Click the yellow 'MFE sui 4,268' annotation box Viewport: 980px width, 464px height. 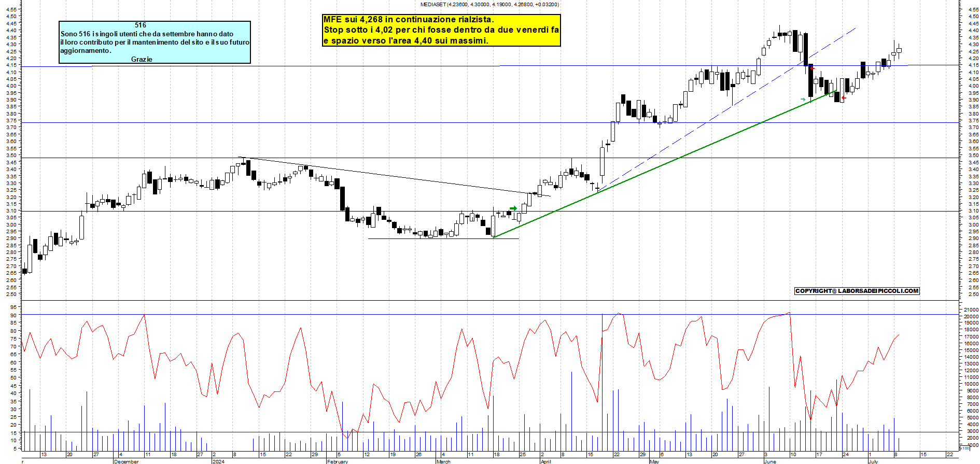(441, 30)
